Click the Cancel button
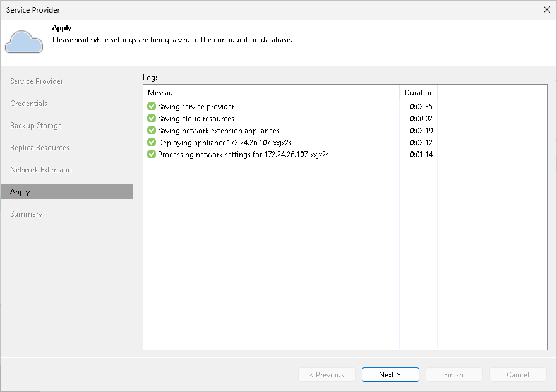The width and height of the screenshot is (557, 392). click(x=518, y=374)
